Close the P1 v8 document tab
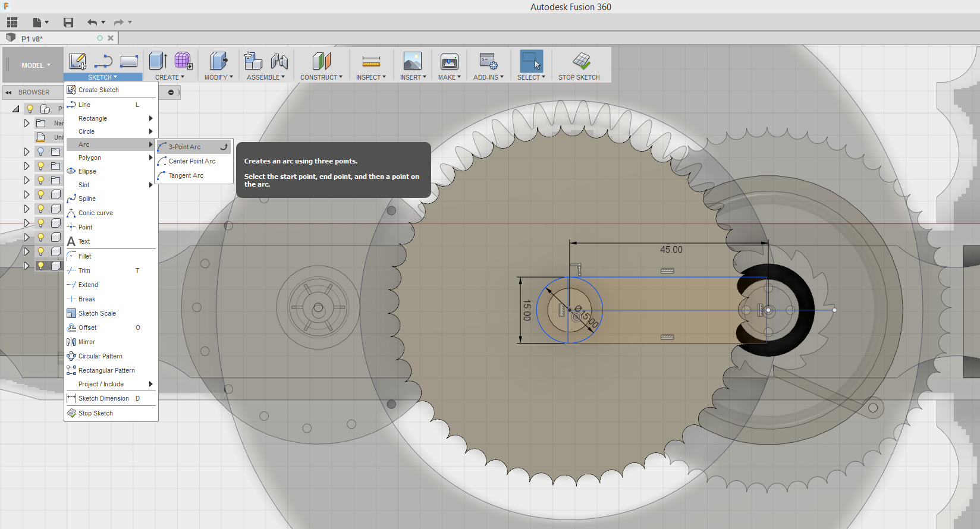This screenshot has width=980, height=529. pos(111,38)
